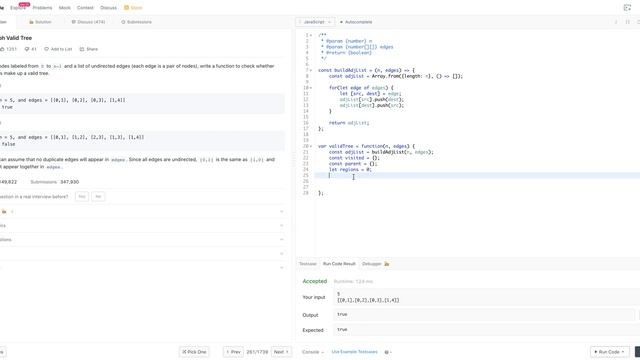
Task: Open the Console dropdown
Action: point(313,352)
